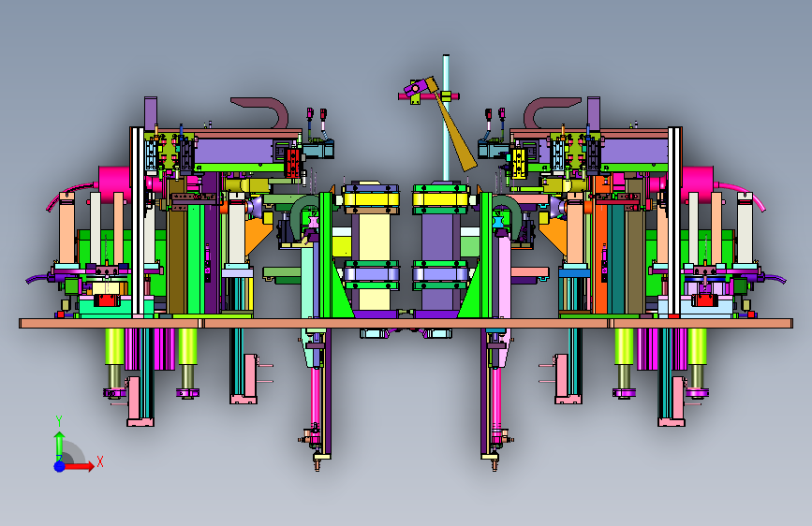Click the "Y" label on the orientation triad
The width and height of the screenshot is (812, 526).
pos(59,421)
